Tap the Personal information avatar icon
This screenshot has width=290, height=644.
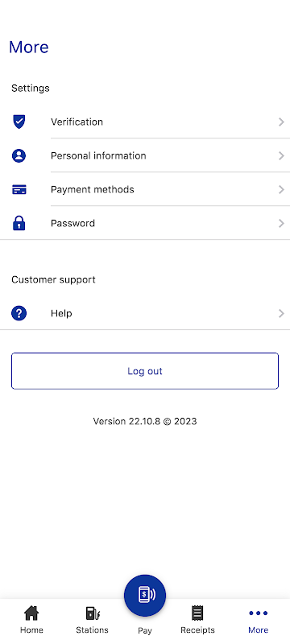[x=19, y=155]
